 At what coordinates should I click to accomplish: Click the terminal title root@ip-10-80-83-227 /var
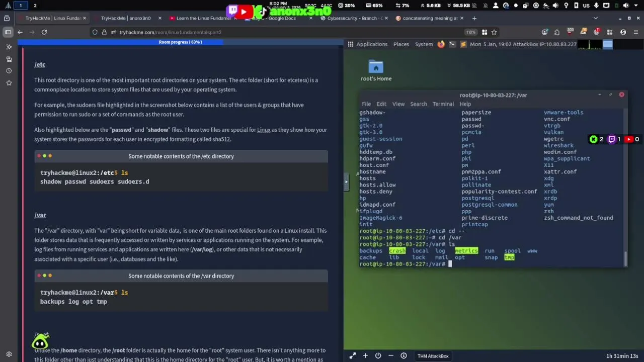[x=493, y=95]
